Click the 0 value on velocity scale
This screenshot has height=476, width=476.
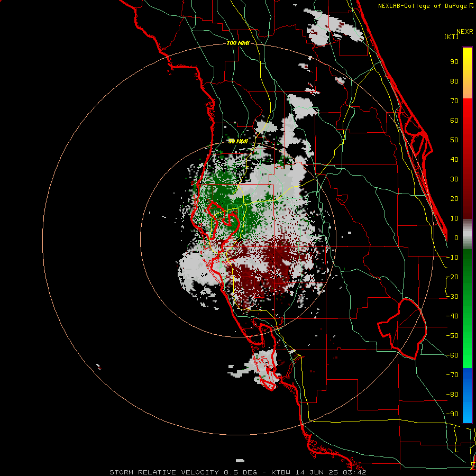[456, 238]
